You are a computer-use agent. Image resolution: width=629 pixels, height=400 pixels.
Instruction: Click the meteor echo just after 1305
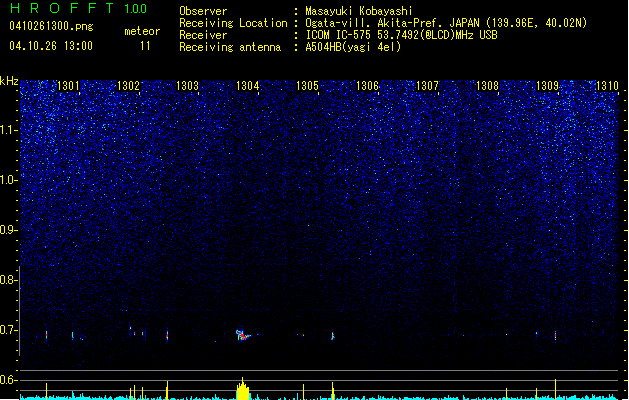(333, 336)
